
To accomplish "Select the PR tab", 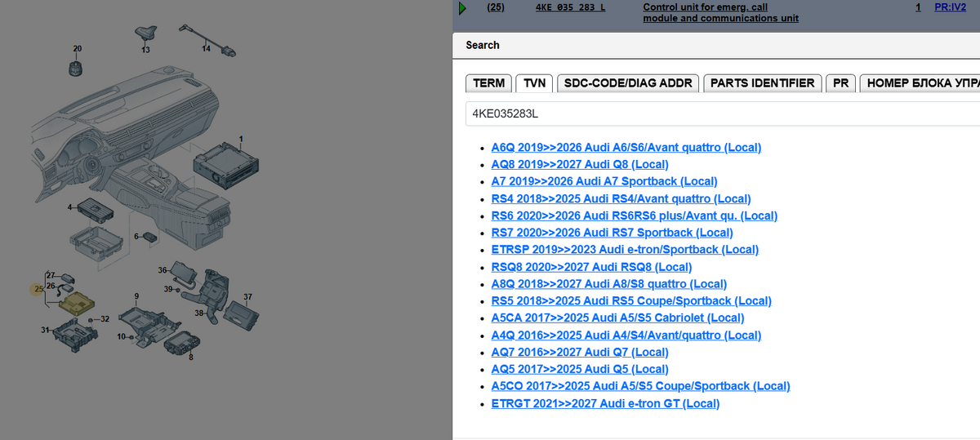I will (x=840, y=83).
